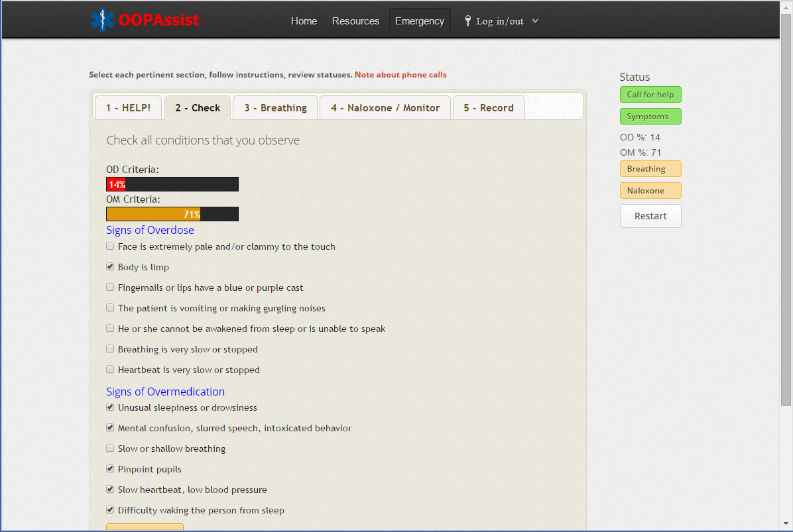Screen dimensions: 793x532
Task: Go to the 5 - Record tab
Action: [x=489, y=107]
